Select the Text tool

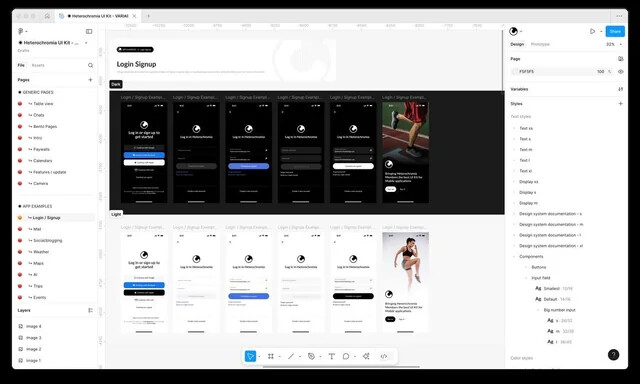click(332, 356)
